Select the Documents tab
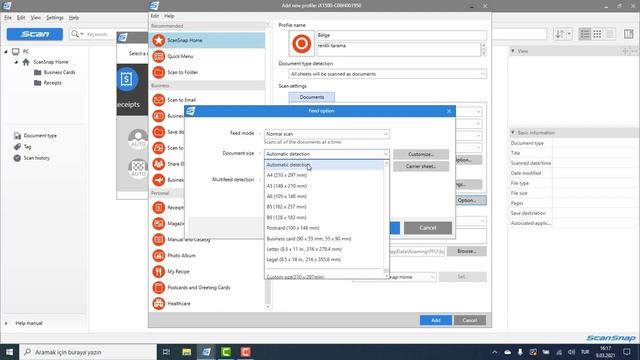 [312, 97]
